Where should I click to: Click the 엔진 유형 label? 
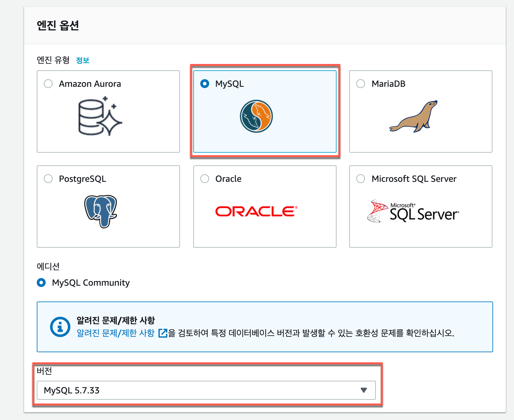[x=53, y=60]
